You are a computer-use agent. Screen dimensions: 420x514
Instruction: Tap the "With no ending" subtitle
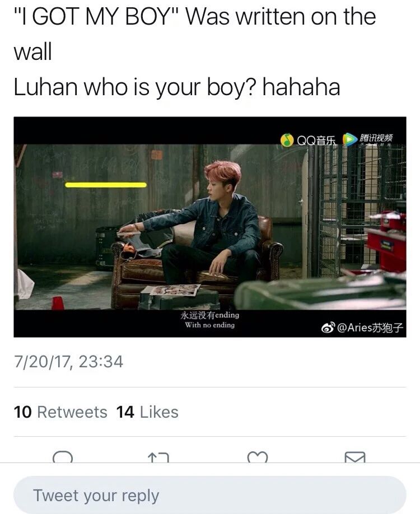point(210,325)
